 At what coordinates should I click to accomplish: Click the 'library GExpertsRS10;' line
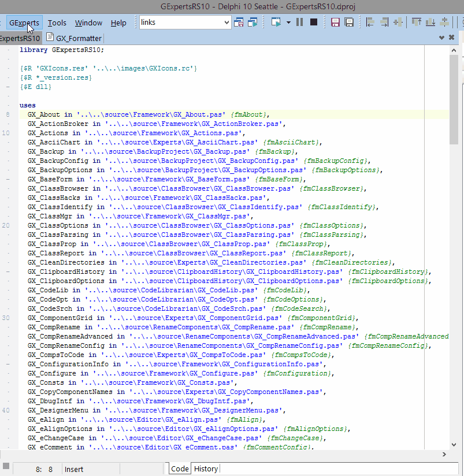[x=62, y=50]
